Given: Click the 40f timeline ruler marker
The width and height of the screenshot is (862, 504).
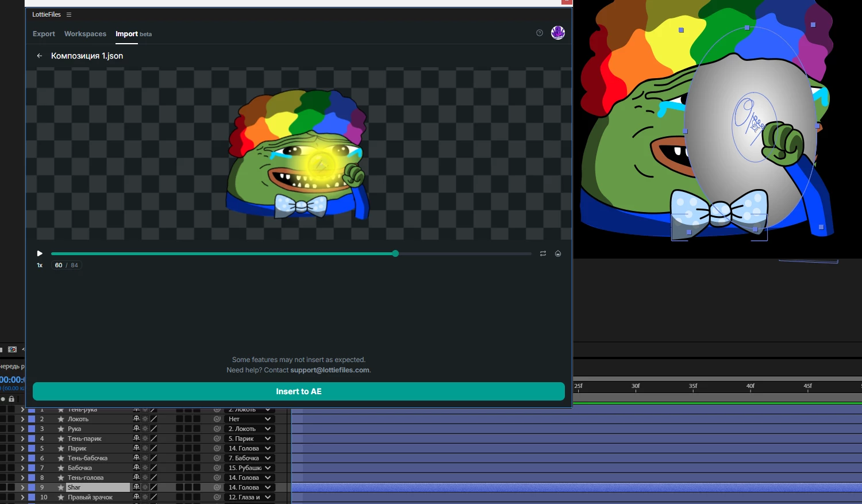Looking at the screenshot, I should pos(751,386).
